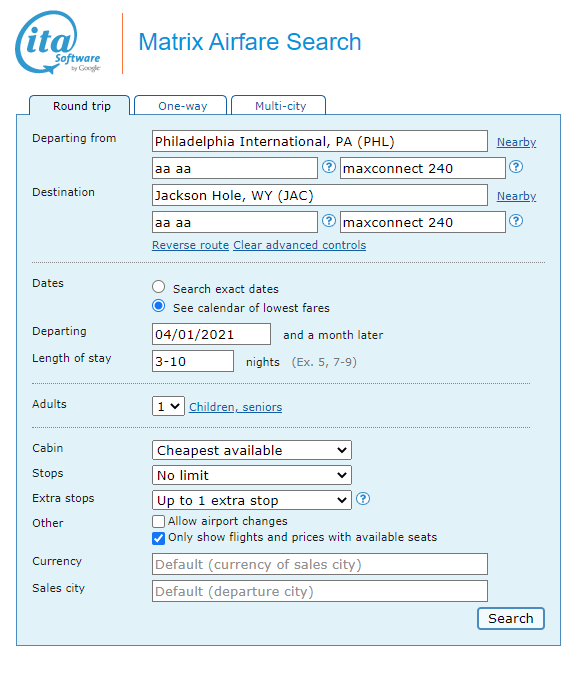The image size is (577, 673).
Task: Click the Clear advanced controls link
Action: [300, 245]
